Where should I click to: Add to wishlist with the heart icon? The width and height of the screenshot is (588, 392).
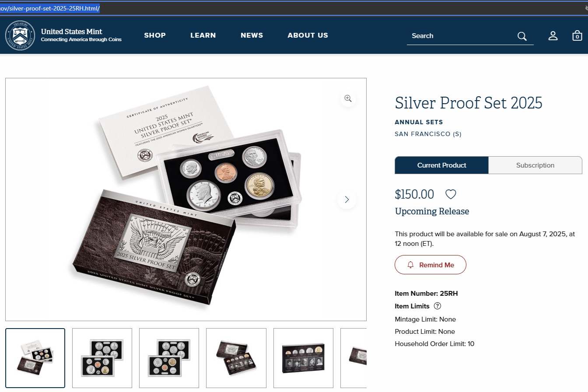coord(451,194)
